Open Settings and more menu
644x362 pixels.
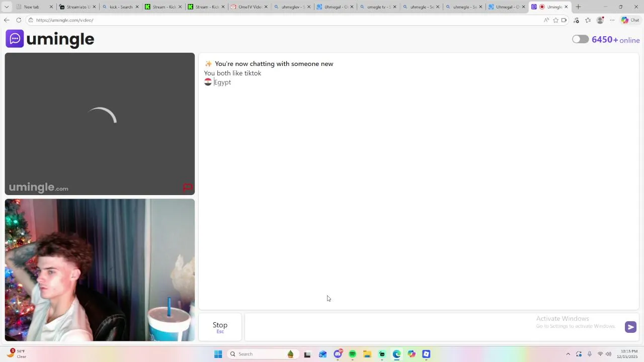[x=612, y=20]
